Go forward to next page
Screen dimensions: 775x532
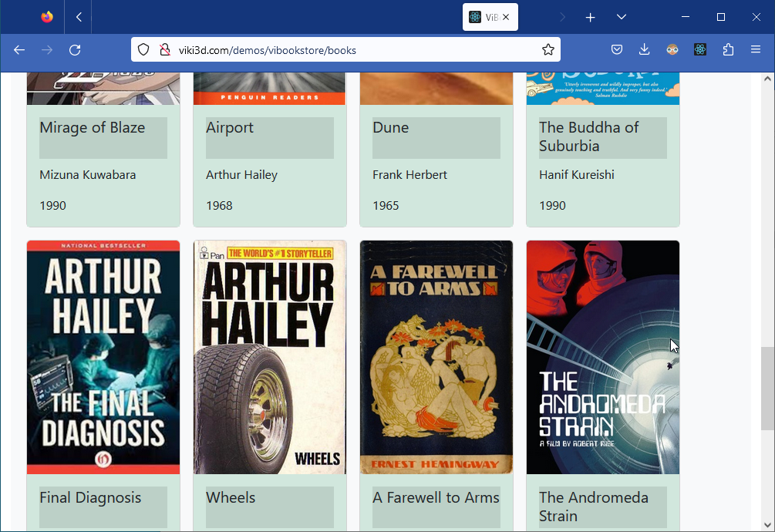(x=47, y=50)
